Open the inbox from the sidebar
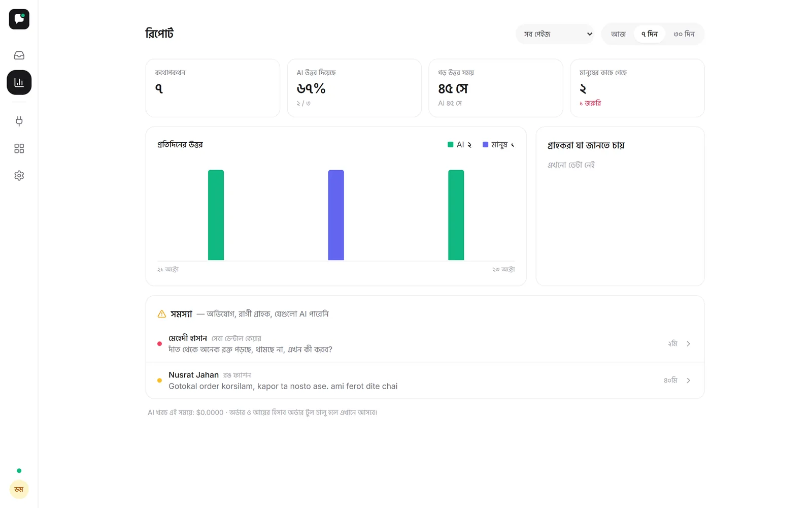The height and width of the screenshot is (508, 812). click(19, 55)
